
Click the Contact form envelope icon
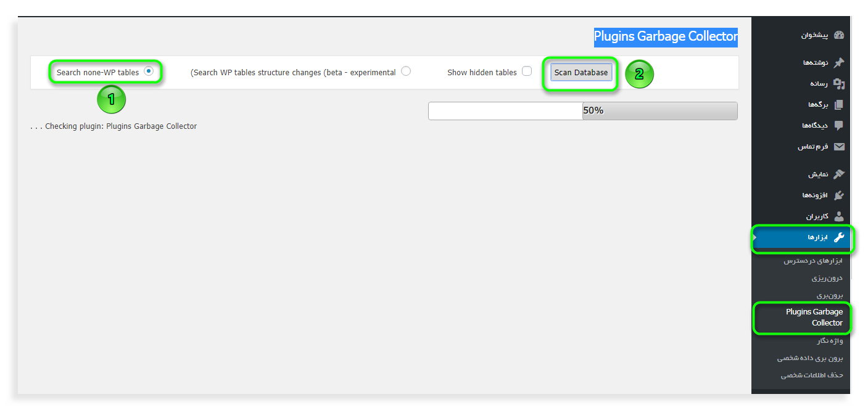(x=838, y=147)
